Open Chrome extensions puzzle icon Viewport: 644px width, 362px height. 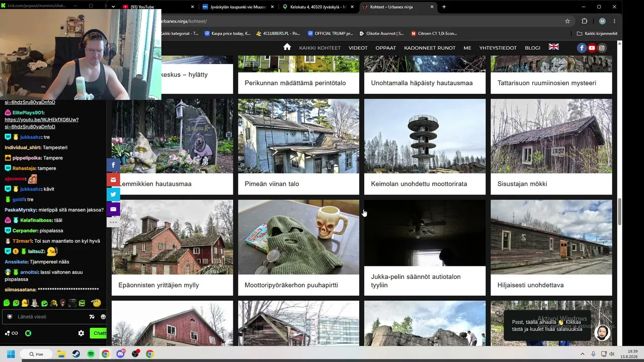pyautogui.click(x=584, y=21)
